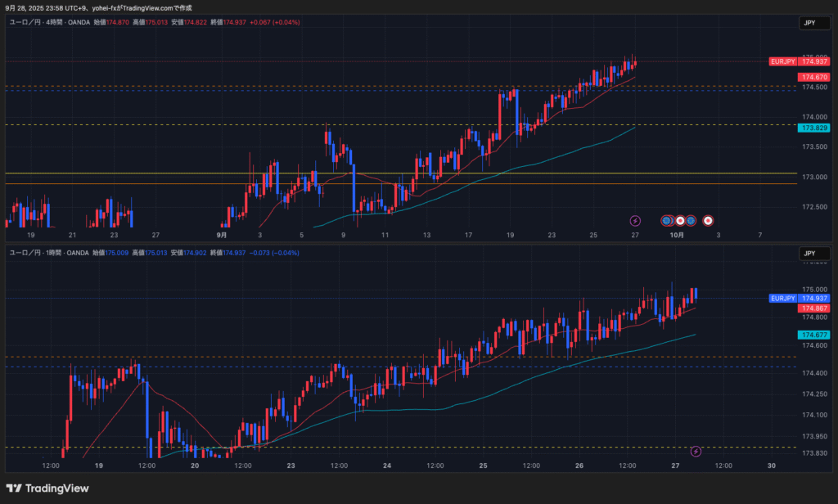Click the purple lightning icon on 1-hour chart

[x=696, y=451]
